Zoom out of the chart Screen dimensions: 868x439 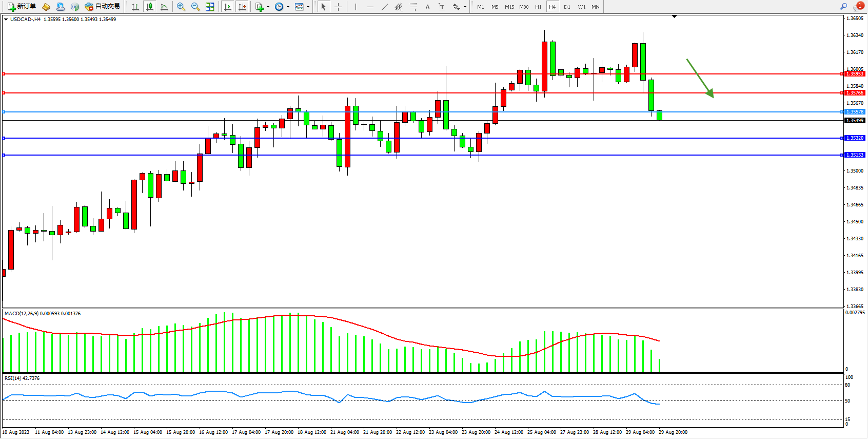[x=195, y=7]
